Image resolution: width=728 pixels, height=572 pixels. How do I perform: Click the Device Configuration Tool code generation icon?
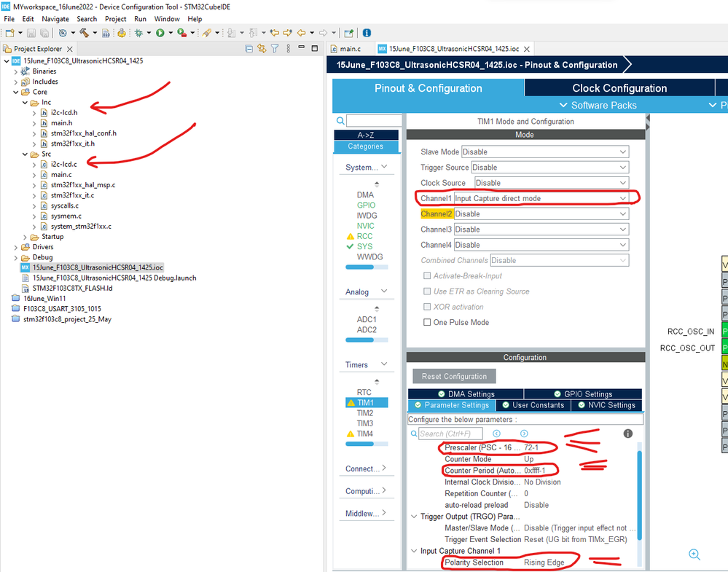(122, 33)
